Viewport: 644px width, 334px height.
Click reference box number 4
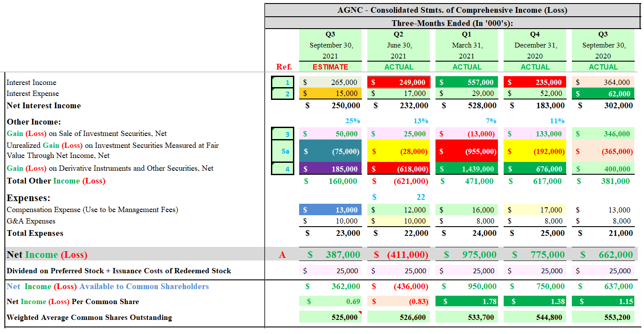click(282, 169)
